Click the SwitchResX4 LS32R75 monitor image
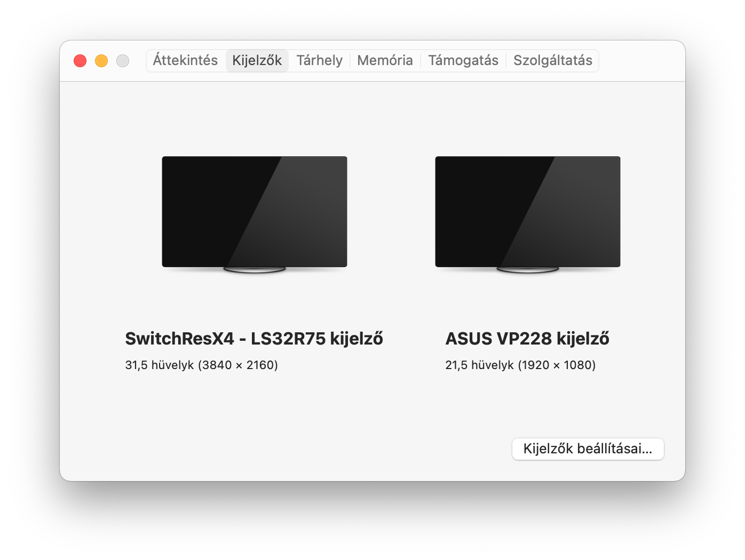Viewport: 745px width, 560px height. tap(255, 214)
